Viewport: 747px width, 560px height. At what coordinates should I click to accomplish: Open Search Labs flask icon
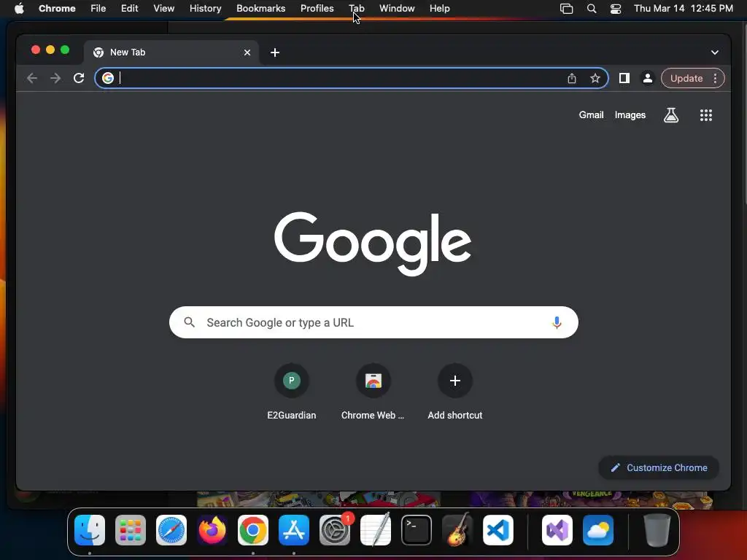click(x=671, y=114)
